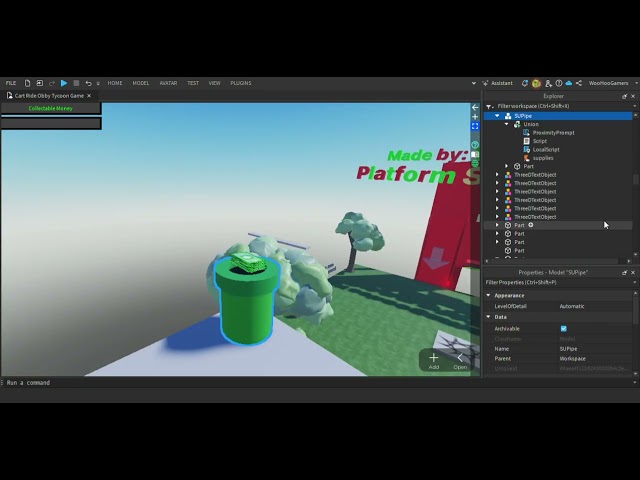Expand the ribbon dropdown arrow left of Assistant
The height and width of the screenshot is (480, 640).
tap(473, 83)
